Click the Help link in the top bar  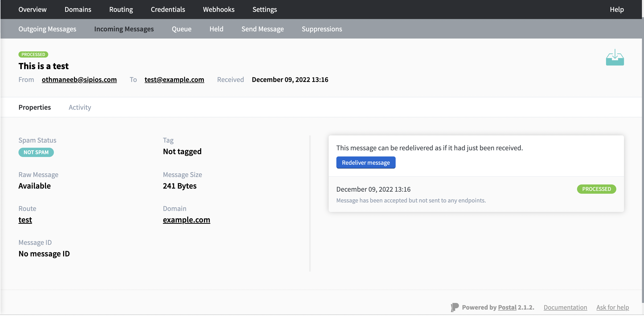[617, 9]
